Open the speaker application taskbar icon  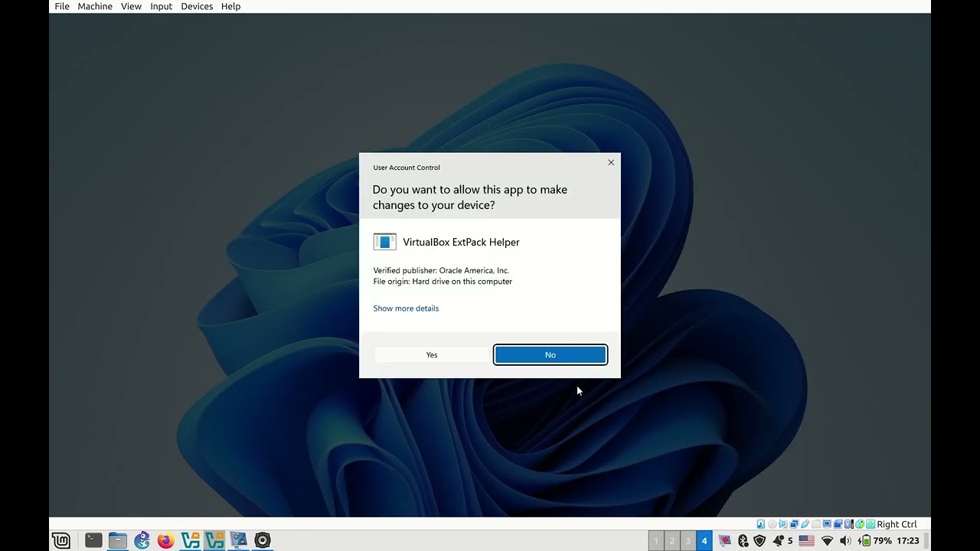263,540
